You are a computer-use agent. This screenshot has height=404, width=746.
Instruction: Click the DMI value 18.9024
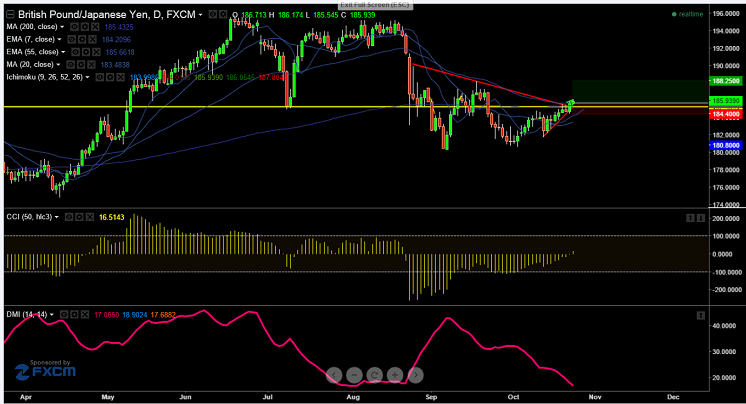[x=135, y=315]
